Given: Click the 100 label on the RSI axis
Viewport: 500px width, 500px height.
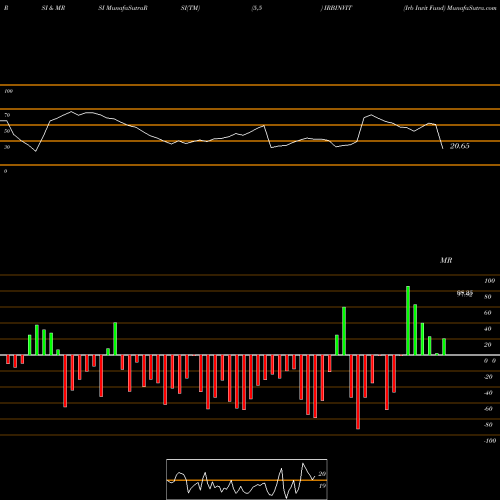Looking at the screenshot, I should point(8,91).
